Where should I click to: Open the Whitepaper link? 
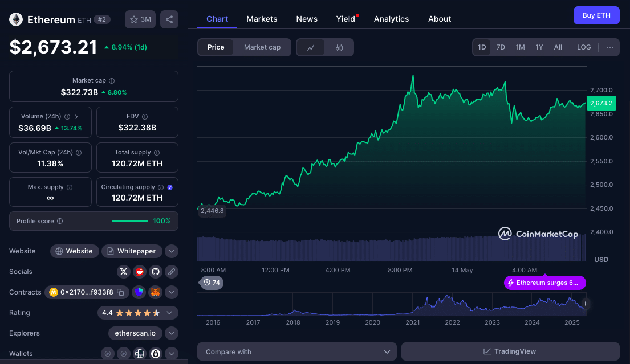tap(132, 251)
